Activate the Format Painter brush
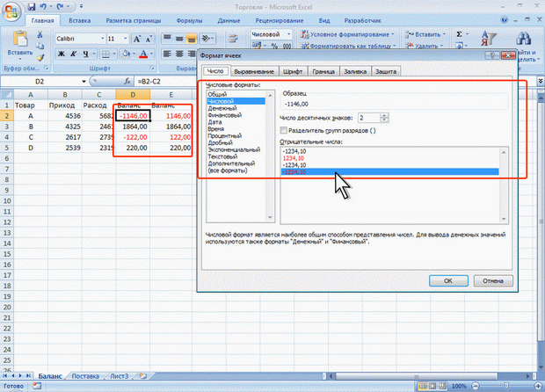The image size is (545, 392). tap(40, 57)
